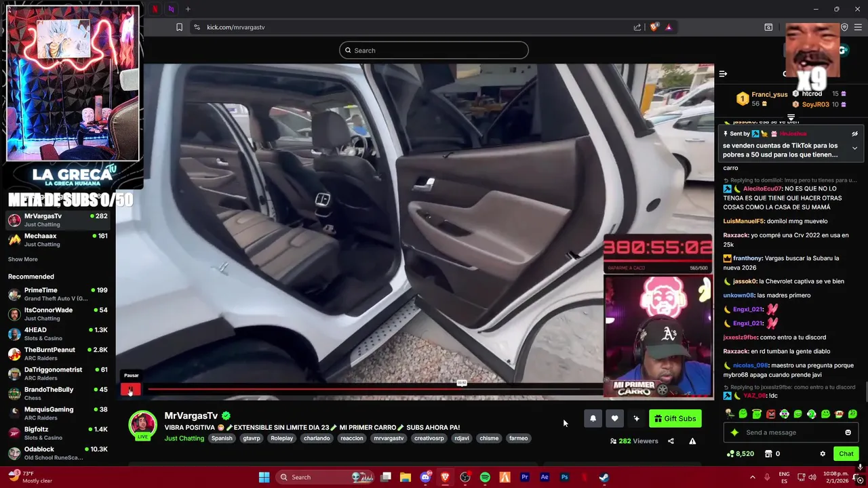Click the share icon next to Viewers
This screenshot has height=488, width=868.
coord(671,441)
